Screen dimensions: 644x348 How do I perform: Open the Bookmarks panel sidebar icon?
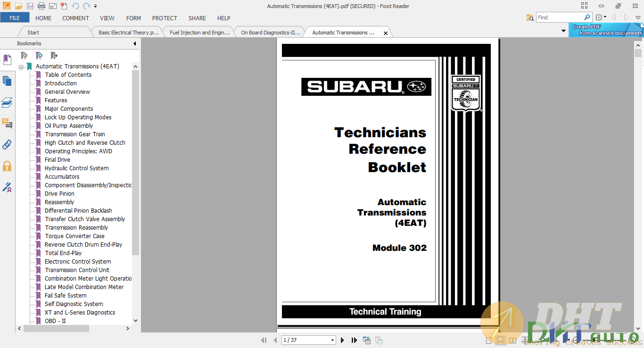coord(7,60)
